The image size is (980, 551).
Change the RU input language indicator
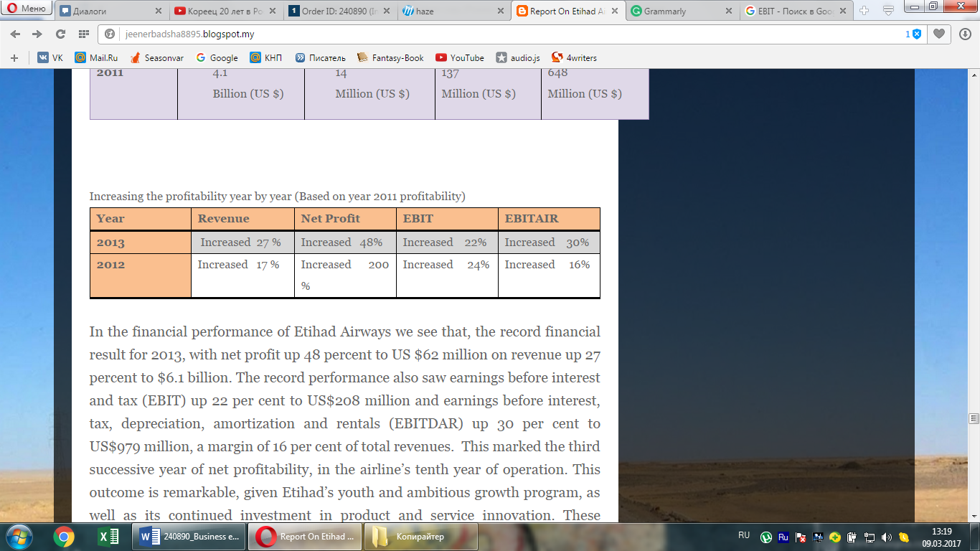coord(744,535)
